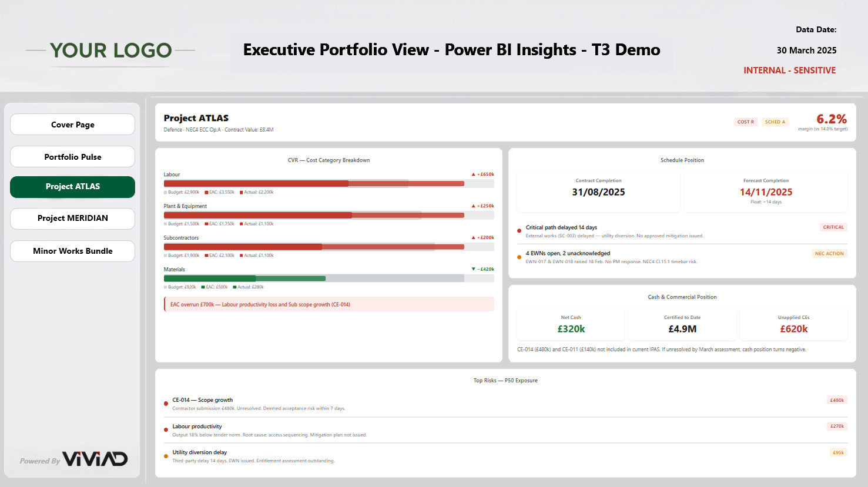868x487 pixels.
Task: Click the £480k exposure badge for CE-014
Action: 836,401
